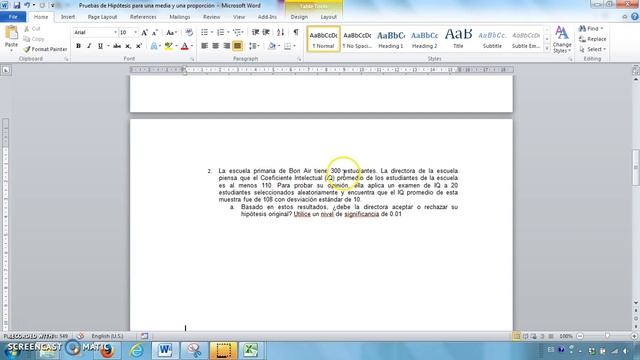The height and width of the screenshot is (360, 640).
Task: Apply the yellow text highlight color
Action: pos(168,46)
